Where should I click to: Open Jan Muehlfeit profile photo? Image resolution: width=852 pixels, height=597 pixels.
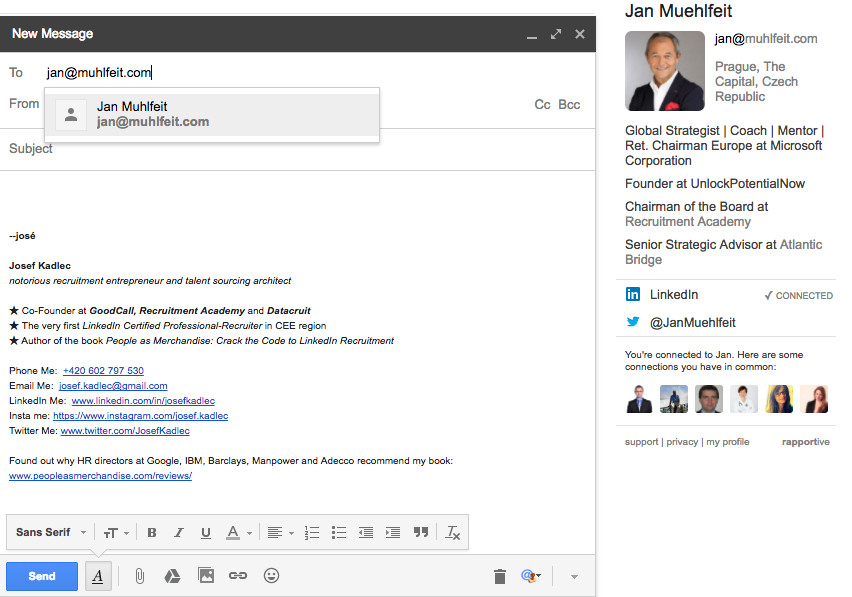(x=665, y=71)
